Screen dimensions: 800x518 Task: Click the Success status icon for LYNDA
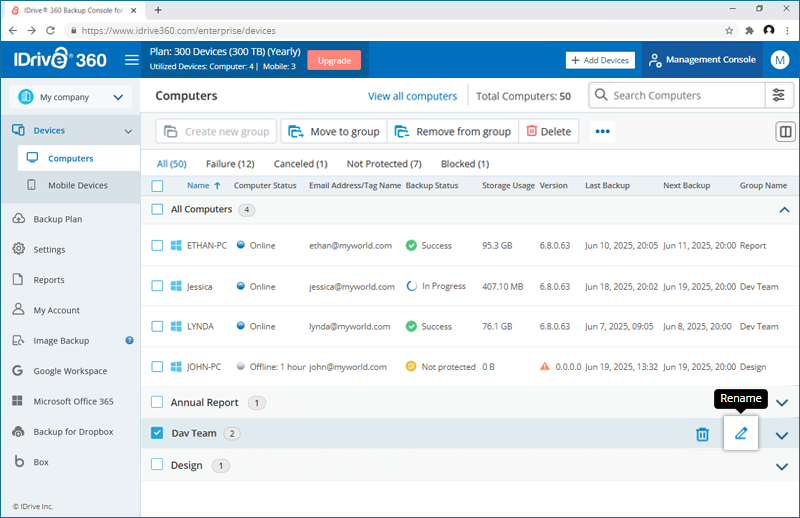pyautogui.click(x=411, y=326)
